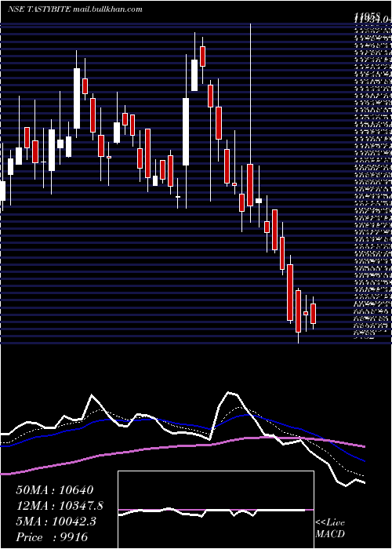Click the Price : 9916 value
The height and width of the screenshot is (549, 392).
point(52,536)
